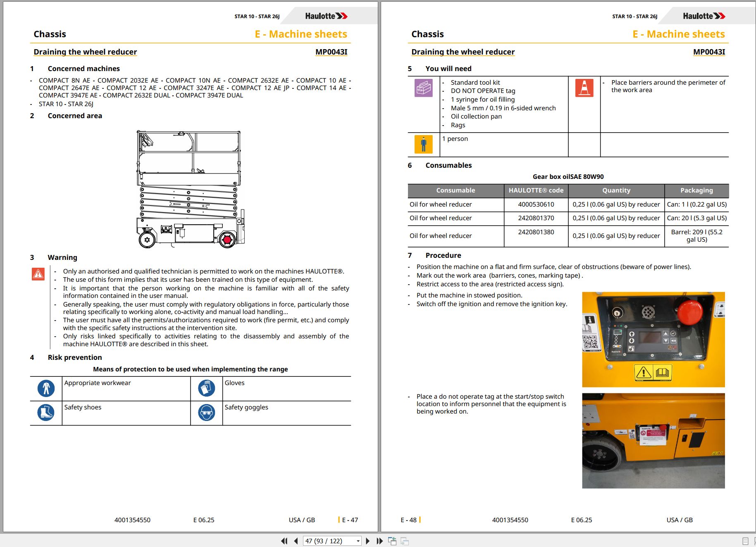Viewport: 756px width, 547px height.
Task: Click the 'Consumable' table column header
Action: [456, 190]
